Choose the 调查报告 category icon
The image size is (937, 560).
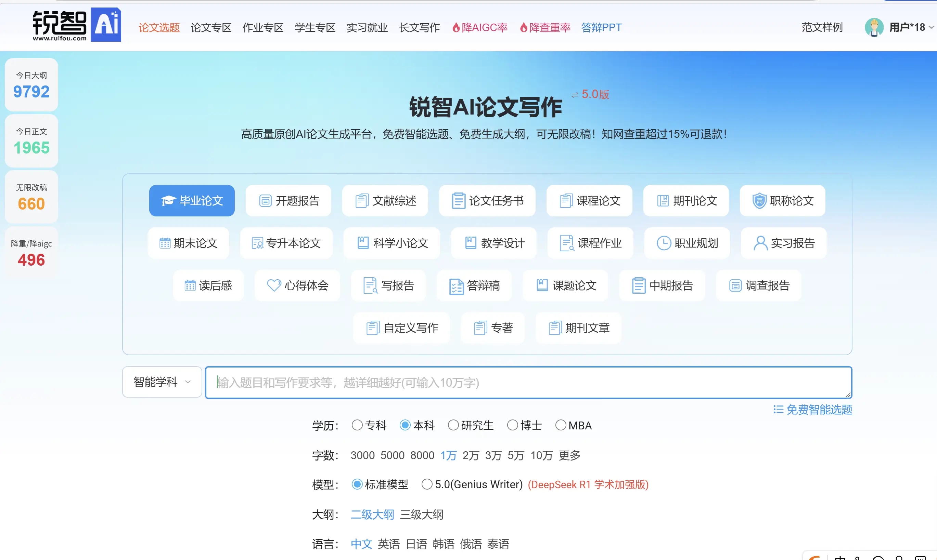758,286
